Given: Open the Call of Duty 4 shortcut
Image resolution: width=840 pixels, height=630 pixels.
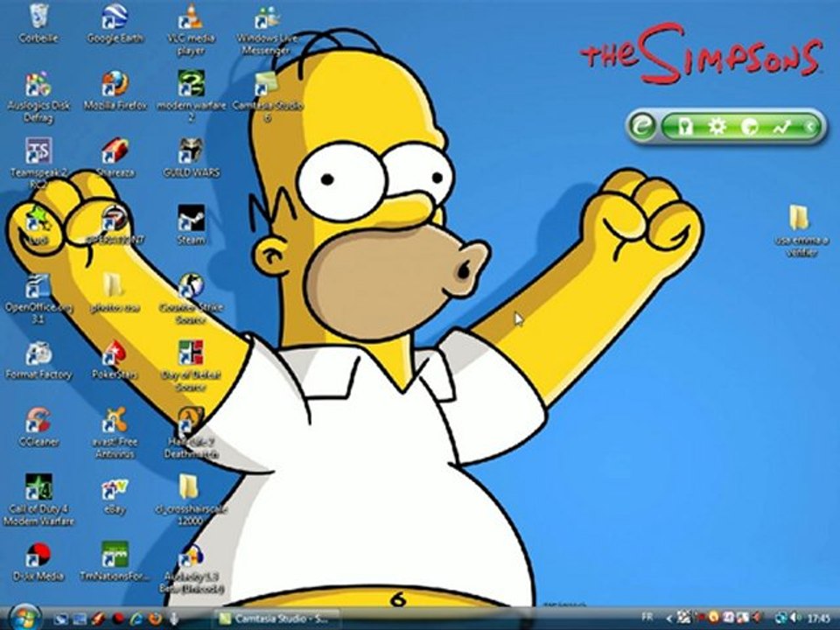Looking at the screenshot, I should (38, 500).
